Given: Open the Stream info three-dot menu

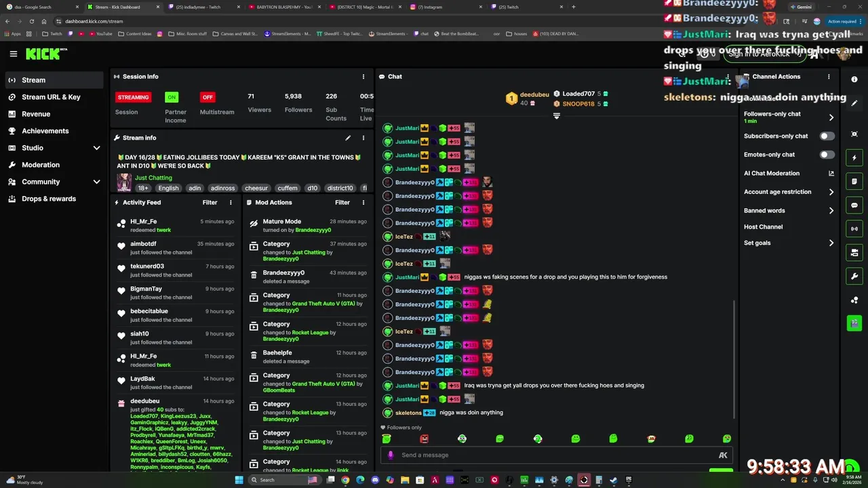Looking at the screenshot, I should pos(363,138).
